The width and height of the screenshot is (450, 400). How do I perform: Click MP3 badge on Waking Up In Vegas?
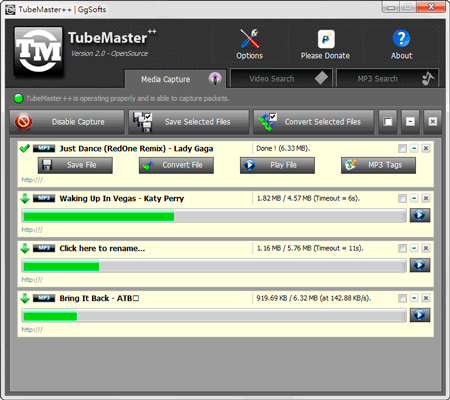(44, 198)
